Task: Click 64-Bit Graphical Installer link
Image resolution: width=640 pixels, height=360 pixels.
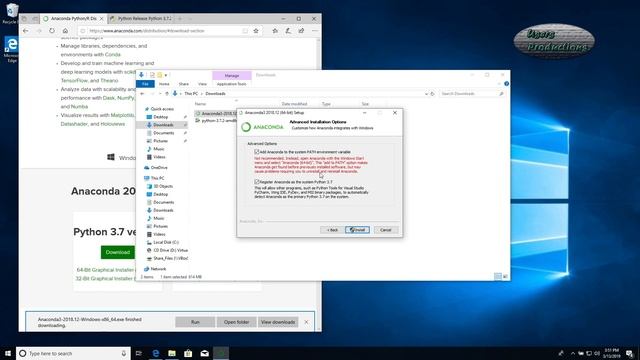Action: coord(105,270)
